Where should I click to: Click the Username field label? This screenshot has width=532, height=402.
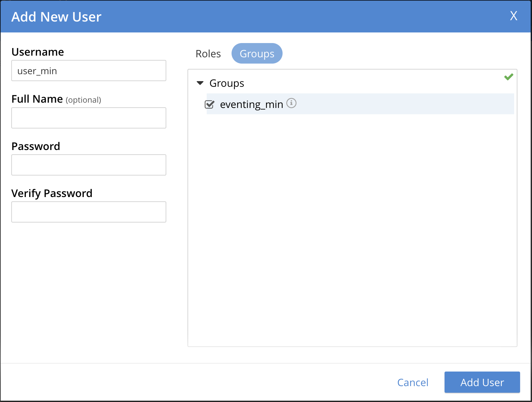point(38,52)
